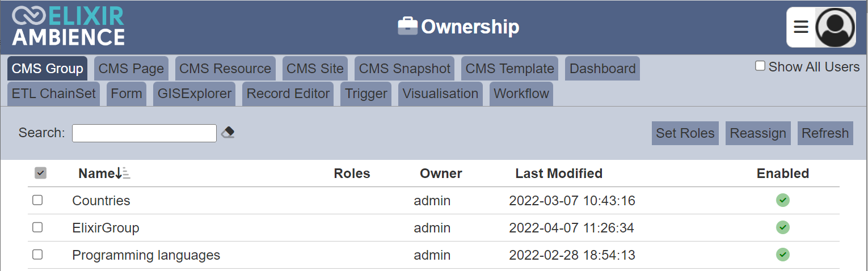Click the Set Roles button
This screenshot has width=868, height=271.
coord(685,133)
